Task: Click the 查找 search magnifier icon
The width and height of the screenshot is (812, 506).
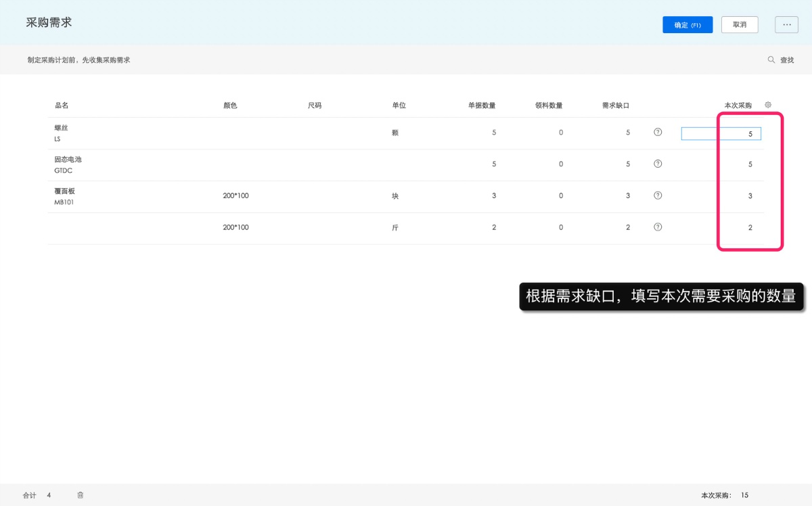Action: click(x=771, y=60)
